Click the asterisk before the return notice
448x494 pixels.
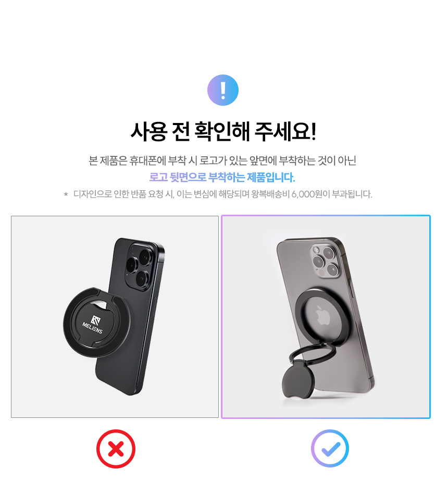pyautogui.click(x=66, y=194)
